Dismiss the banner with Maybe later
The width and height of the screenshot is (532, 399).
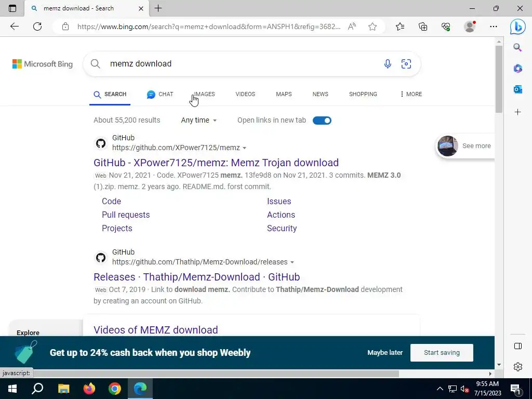(385, 353)
